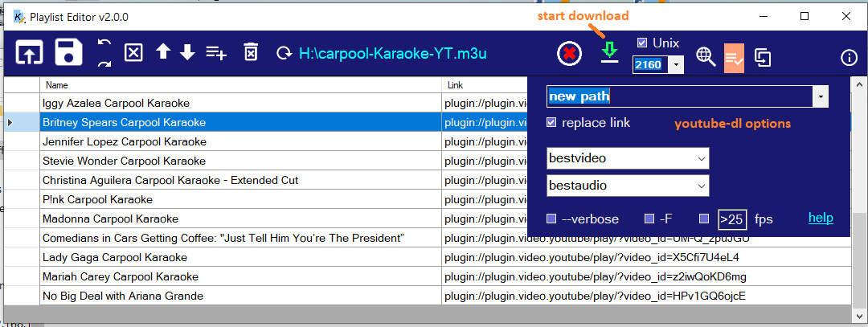The image size is (868, 327).
Task: Click the red cancel X icon
Action: coord(570,54)
